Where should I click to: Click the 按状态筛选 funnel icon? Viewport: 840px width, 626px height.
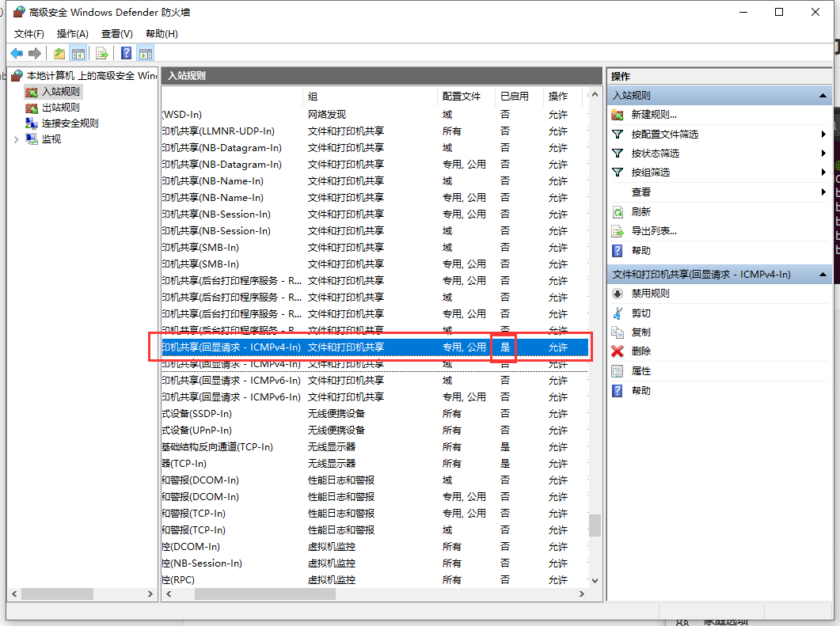coord(618,154)
